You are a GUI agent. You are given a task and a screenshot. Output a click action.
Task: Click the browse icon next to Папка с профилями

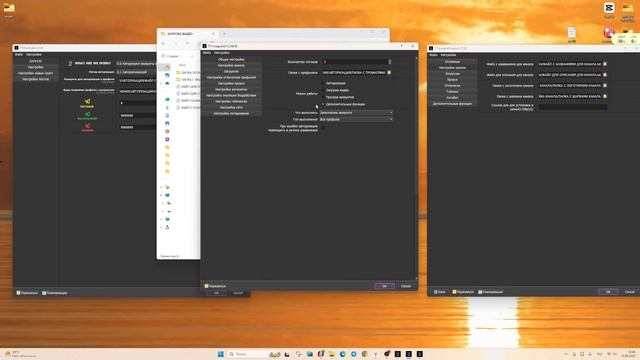click(x=389, y=73)
